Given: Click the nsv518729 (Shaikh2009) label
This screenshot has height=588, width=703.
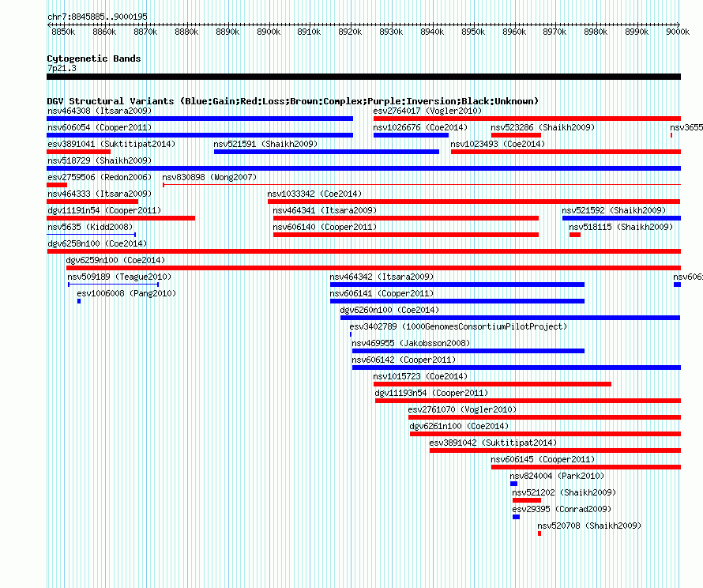Looking at the screenshot, I should click(100, 160).
